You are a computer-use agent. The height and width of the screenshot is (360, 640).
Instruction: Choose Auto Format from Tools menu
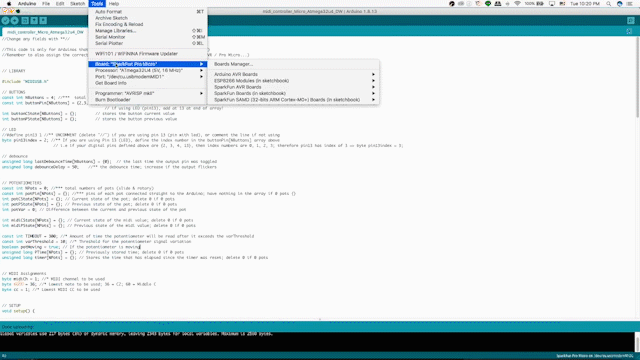(x=148, y=12)
